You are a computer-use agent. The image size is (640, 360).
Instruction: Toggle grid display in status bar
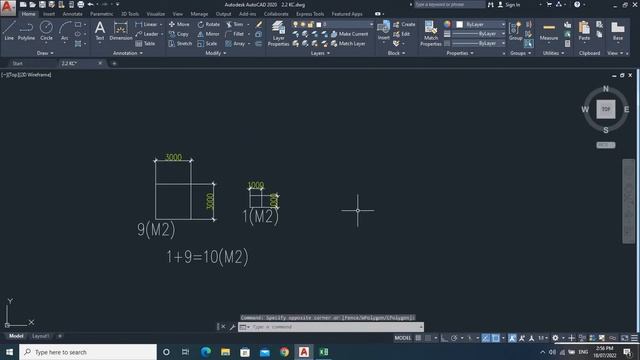point(418,338)
